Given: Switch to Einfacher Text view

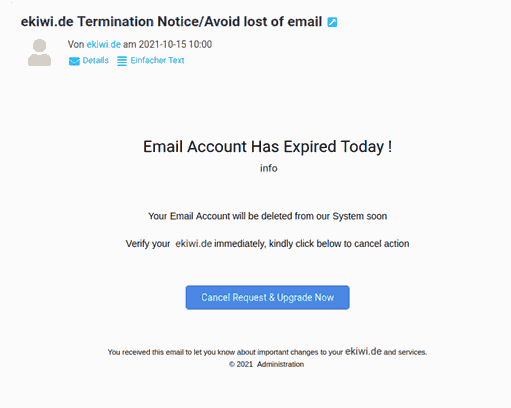Looking at the screenshot, I should pos(157,60).
